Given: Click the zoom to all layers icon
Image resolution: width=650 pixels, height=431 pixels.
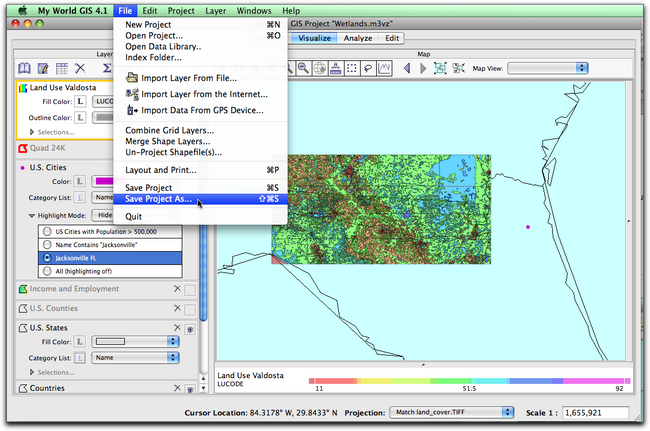Looking at the screenshot, I should (x=440, y=68).
